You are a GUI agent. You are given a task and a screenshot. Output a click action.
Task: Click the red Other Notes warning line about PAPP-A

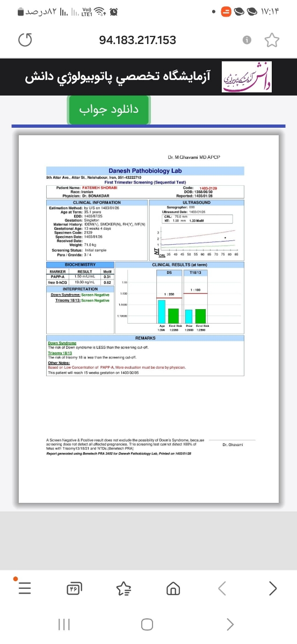pyautogui.click(x=117, y=367)
